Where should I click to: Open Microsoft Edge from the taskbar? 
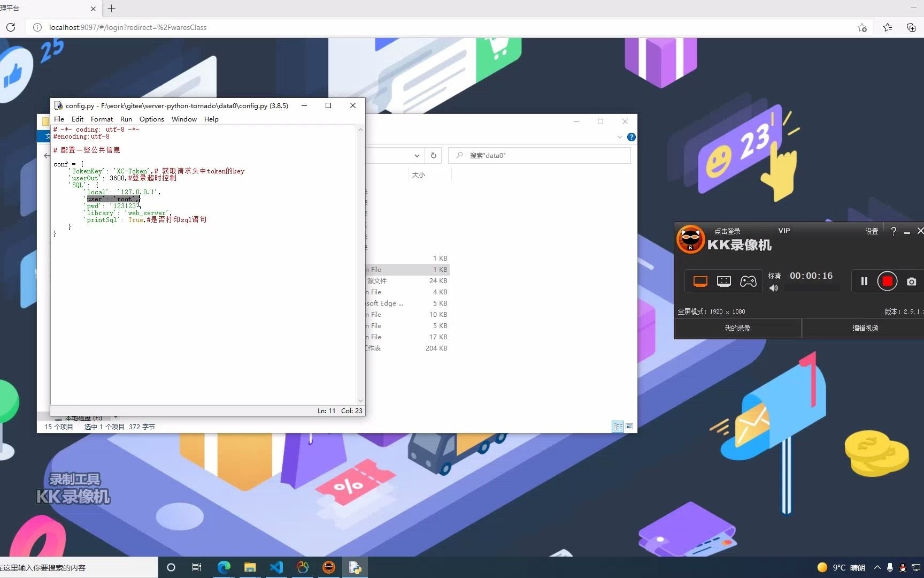[x=224, y=567]
